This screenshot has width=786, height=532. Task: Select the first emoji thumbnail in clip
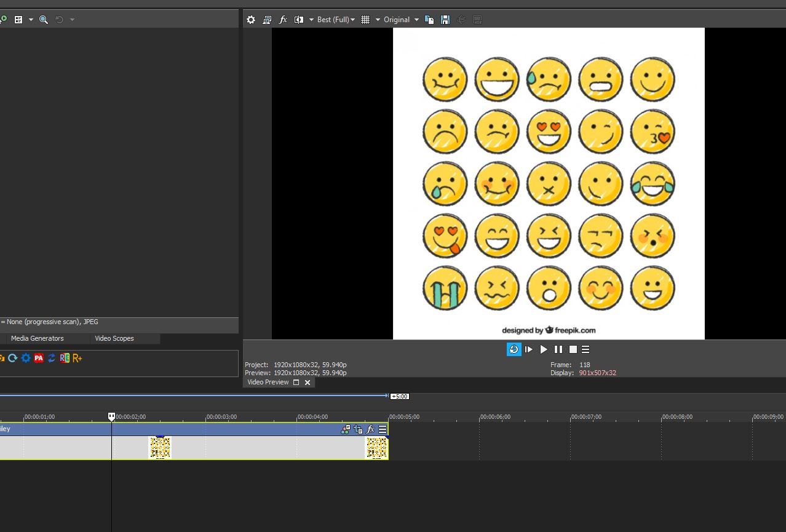[160, 448]
